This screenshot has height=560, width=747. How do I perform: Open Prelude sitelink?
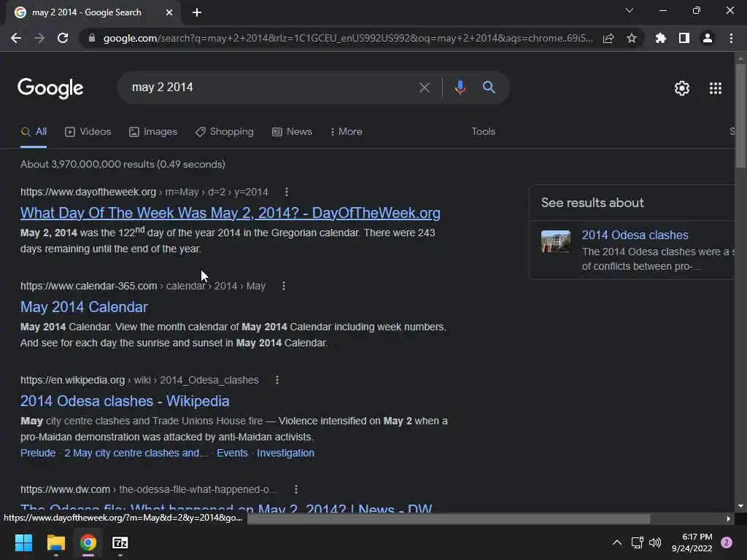[x=38, y=453]
